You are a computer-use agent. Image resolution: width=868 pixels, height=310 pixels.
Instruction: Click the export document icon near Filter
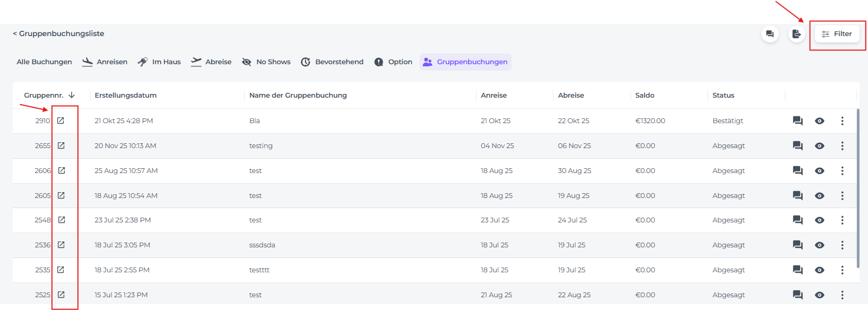796,34
